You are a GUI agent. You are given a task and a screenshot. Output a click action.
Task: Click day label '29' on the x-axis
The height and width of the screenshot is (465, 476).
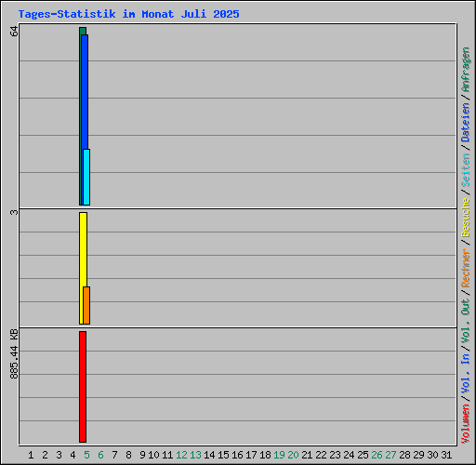[x=418, y=455]
